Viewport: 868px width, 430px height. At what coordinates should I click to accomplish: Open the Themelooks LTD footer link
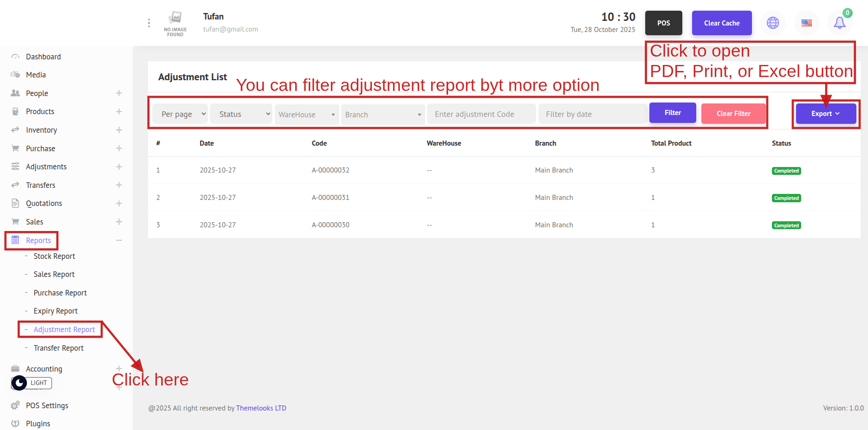coord(261,408)
